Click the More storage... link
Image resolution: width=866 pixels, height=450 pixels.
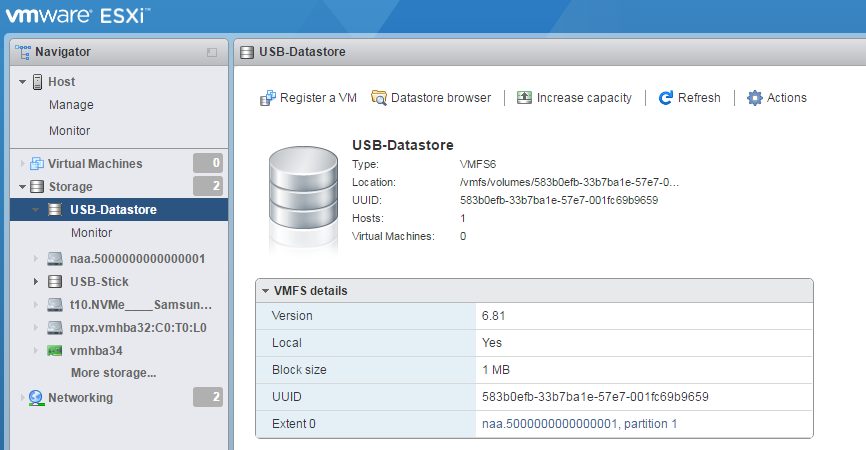point(113,373)
